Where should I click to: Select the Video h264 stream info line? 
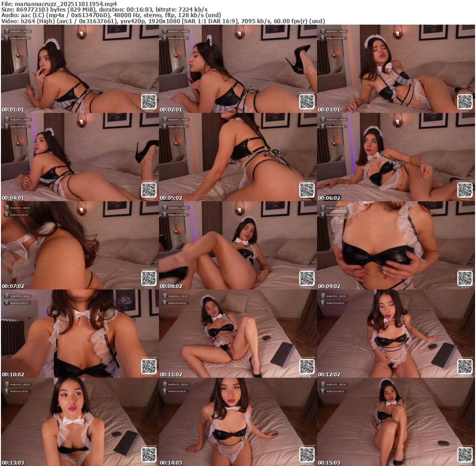[163, 21]
